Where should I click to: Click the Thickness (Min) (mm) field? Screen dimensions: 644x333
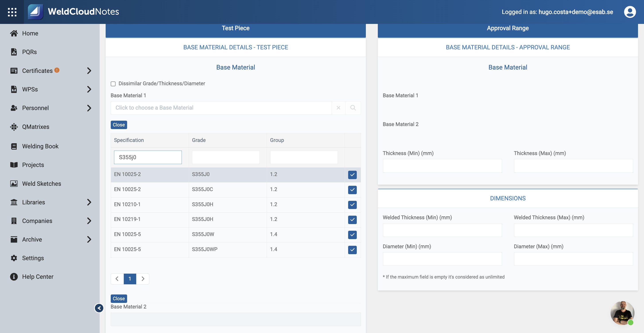[x=442, y=166]
